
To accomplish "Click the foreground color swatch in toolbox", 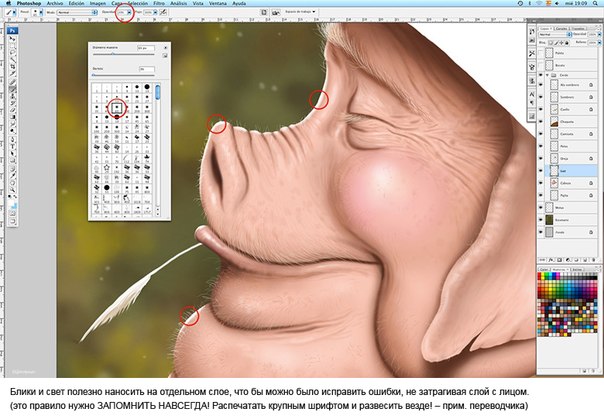I will tap(11, 203).
